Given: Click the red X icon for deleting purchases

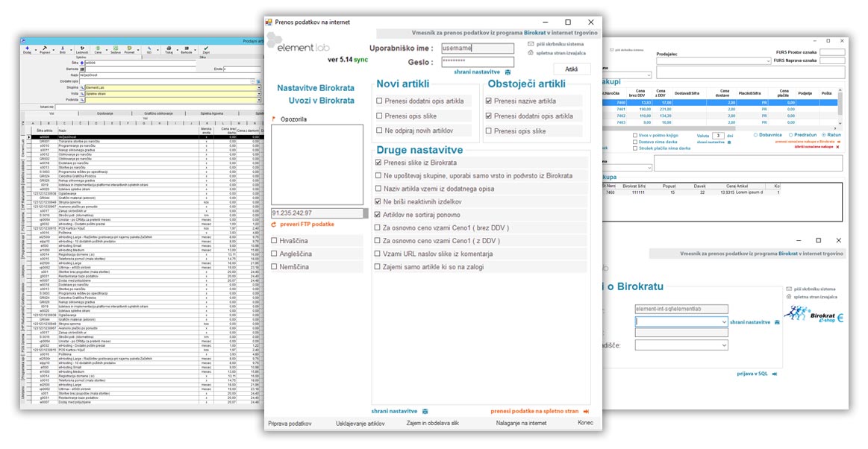Looking at the screenshot, I should pos(838,147).
